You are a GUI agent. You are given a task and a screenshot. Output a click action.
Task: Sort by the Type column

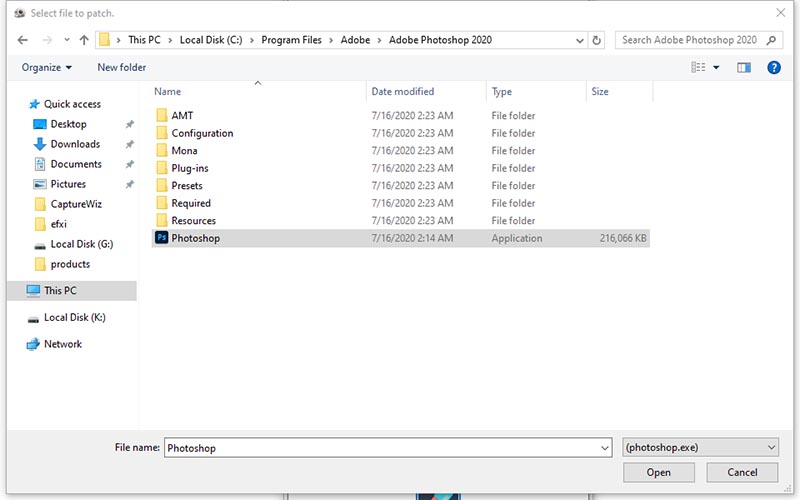tap(502, 91)
